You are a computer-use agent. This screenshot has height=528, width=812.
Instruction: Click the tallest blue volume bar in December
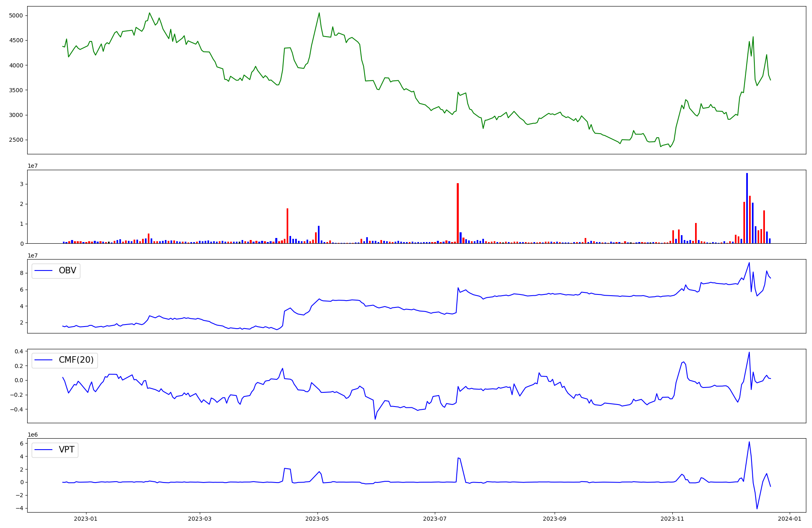[x=747, y=208]
